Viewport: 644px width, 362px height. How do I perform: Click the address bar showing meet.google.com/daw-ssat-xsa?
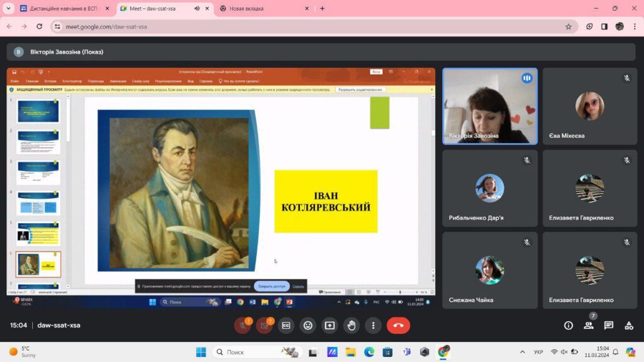pos(314,26)
